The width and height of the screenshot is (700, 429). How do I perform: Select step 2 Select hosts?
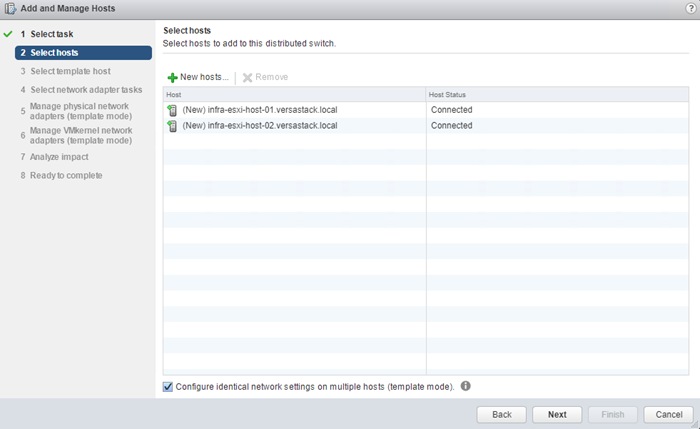(x=83, y=53)
